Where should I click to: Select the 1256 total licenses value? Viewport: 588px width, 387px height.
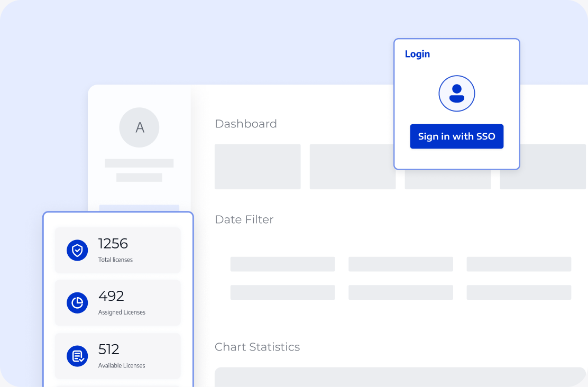pos(113,244)
